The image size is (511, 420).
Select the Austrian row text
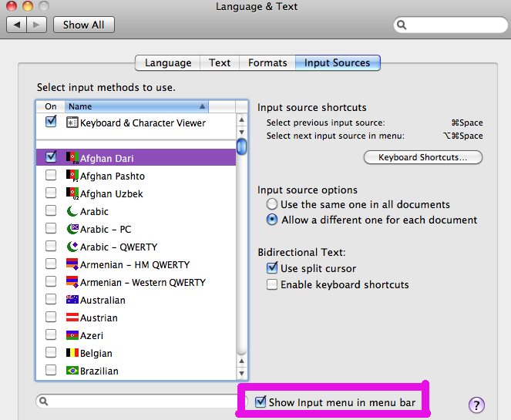pos(99,318)
